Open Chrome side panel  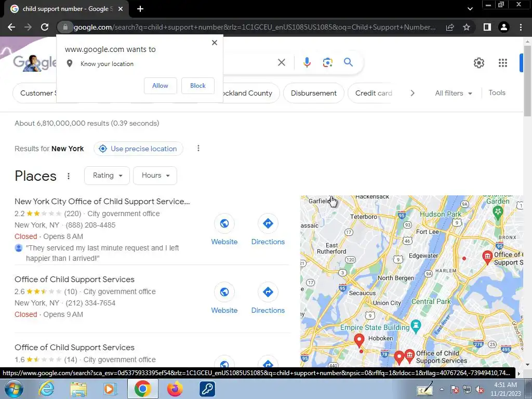coord(487,27)
